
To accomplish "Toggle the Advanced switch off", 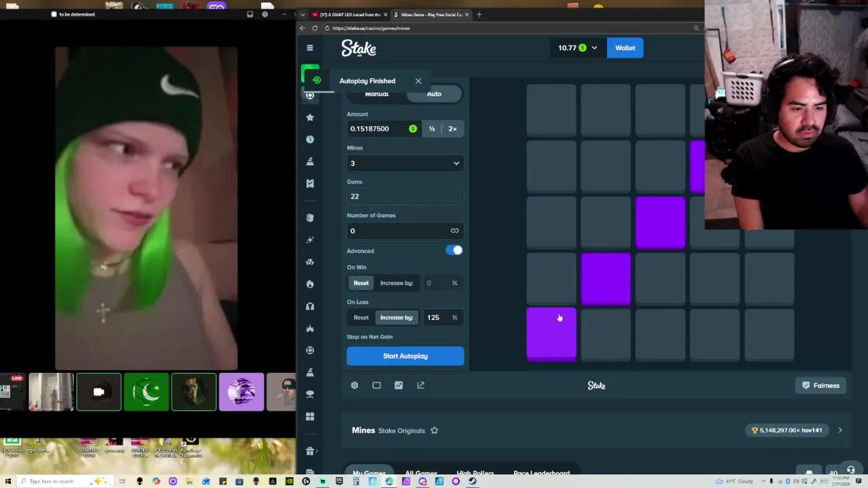I will pyautogui.click(x=454, y=251).
